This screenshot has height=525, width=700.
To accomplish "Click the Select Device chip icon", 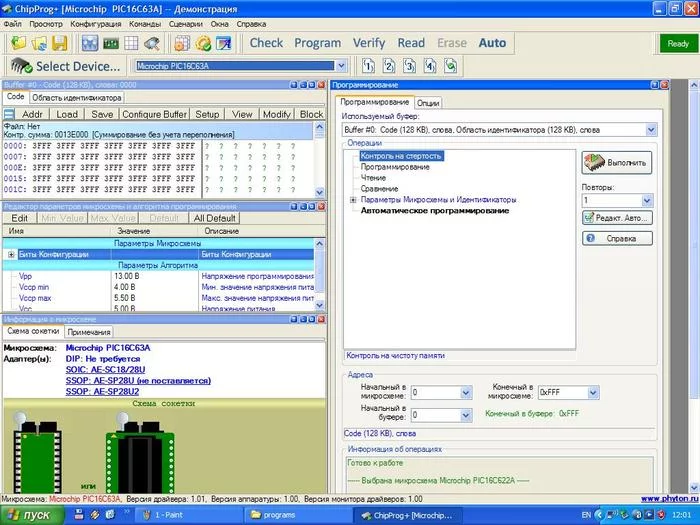I will click(21, 67).
